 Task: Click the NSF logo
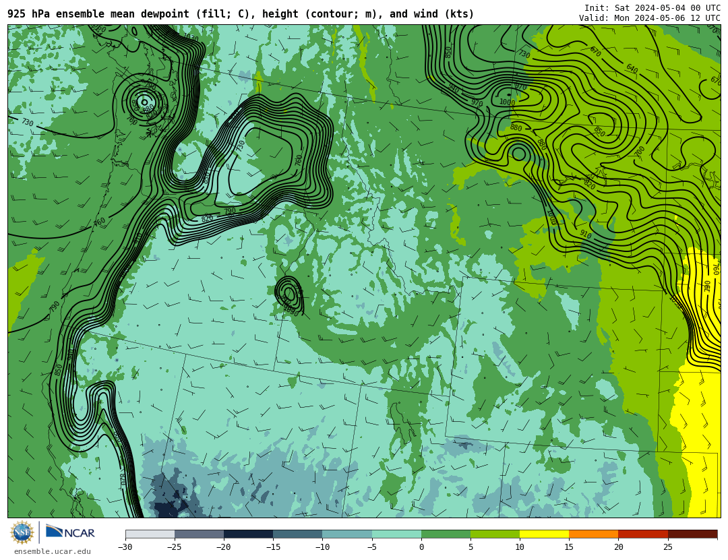(x=22, y=532)
